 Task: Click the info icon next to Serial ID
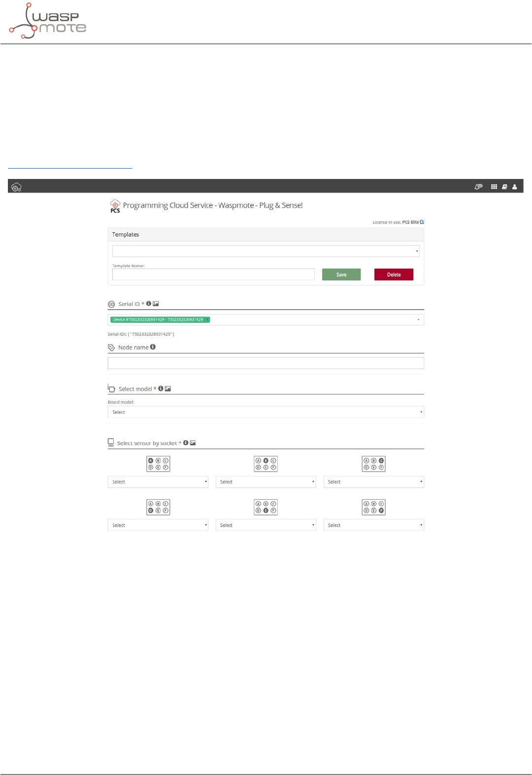(149, 304)
